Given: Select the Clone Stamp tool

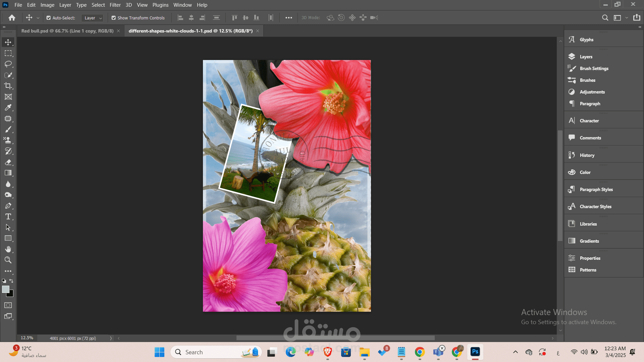Looking at the screenshot, I should 8,140.
